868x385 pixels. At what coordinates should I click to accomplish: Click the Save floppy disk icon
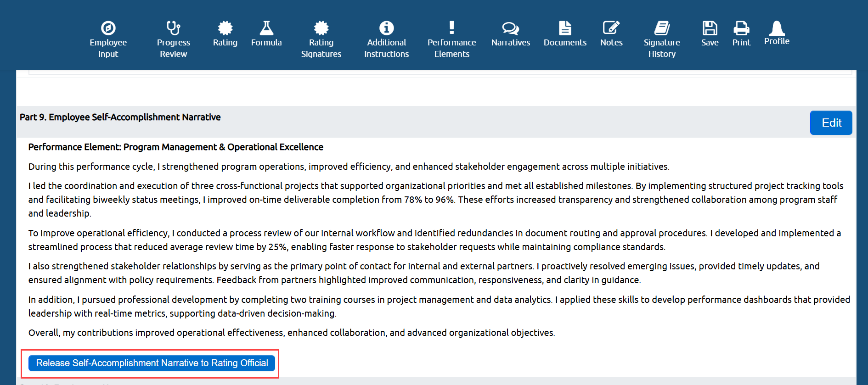(710, 28)
